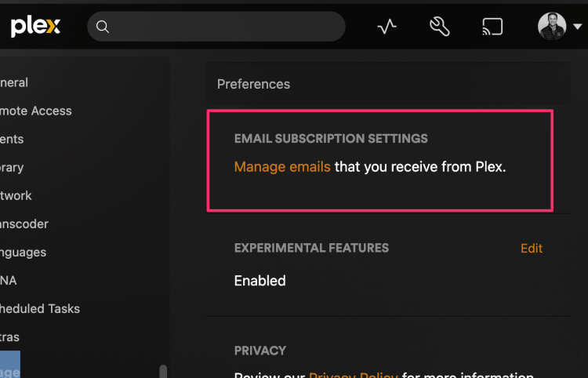Click the sidebar scrollbar thumb
This screenshot has width=588, height=378.
[x=162, y=371]
